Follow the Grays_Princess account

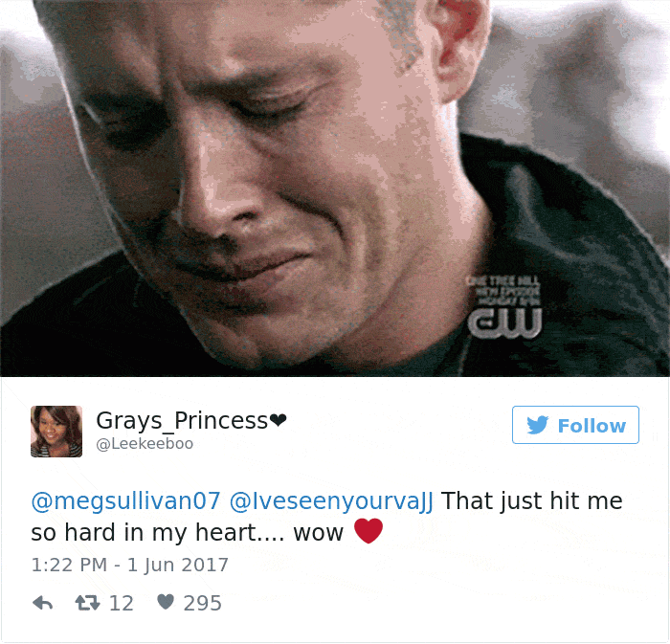click(575, 425)
